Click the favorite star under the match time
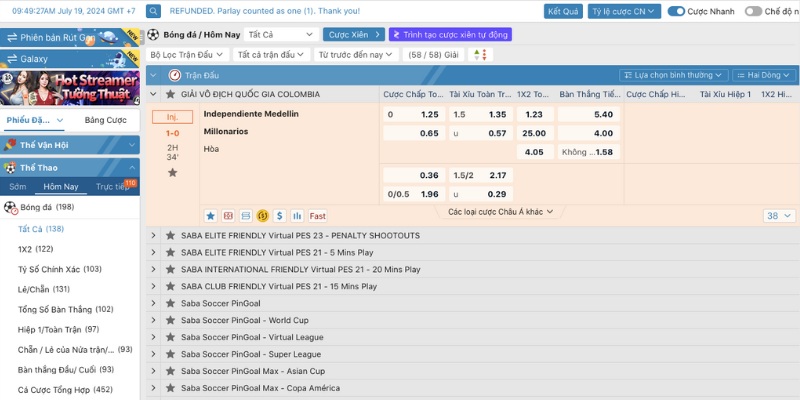The width and height of the screenshot is (800, 400). (172, 173)
